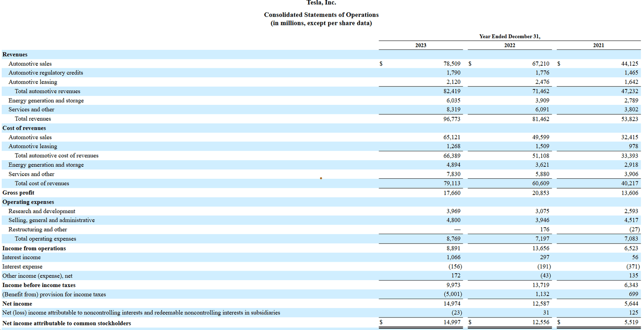Select 2023 common stockholders net income 14,997

pyautogui.click(x=452, y=323)
